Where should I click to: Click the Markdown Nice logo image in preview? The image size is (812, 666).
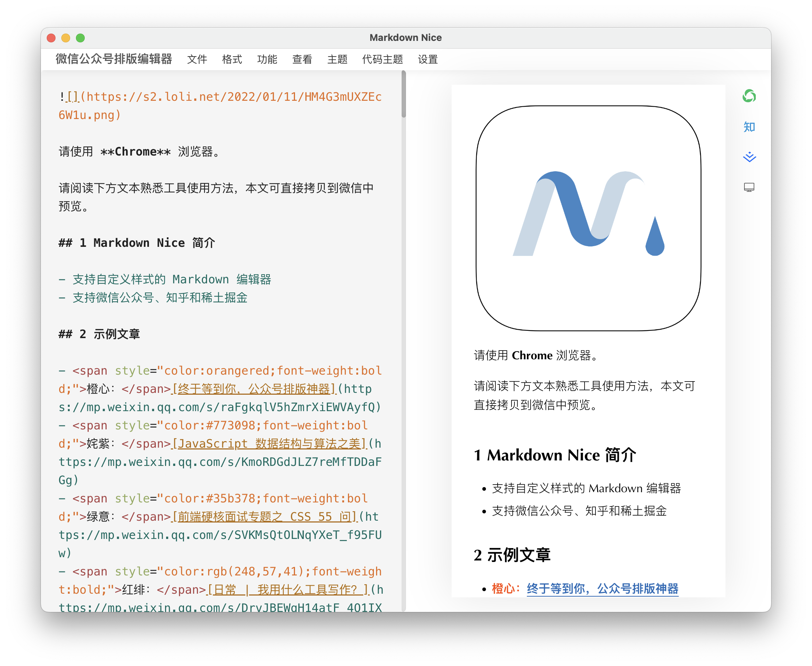(x=589, y=218)
